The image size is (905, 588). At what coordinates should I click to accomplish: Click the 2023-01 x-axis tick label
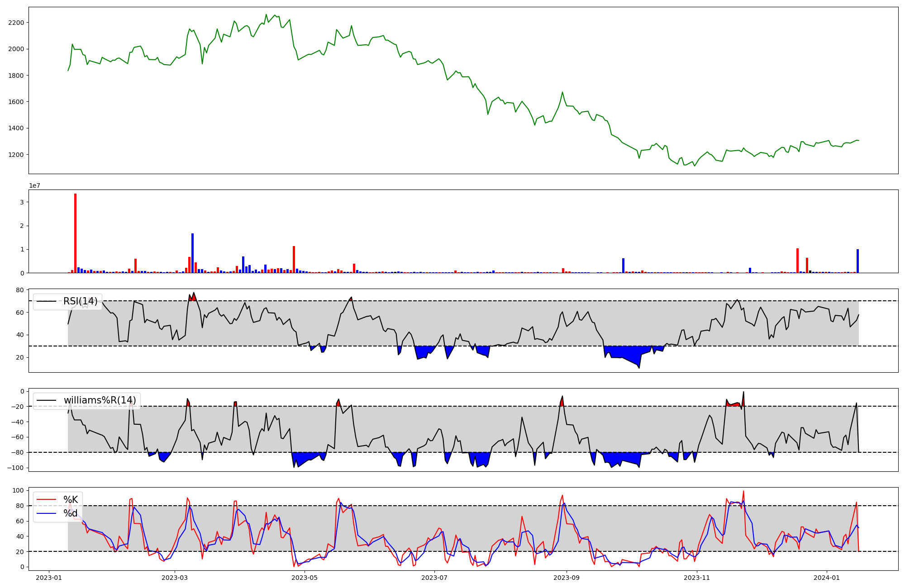(x=48, y=578)
